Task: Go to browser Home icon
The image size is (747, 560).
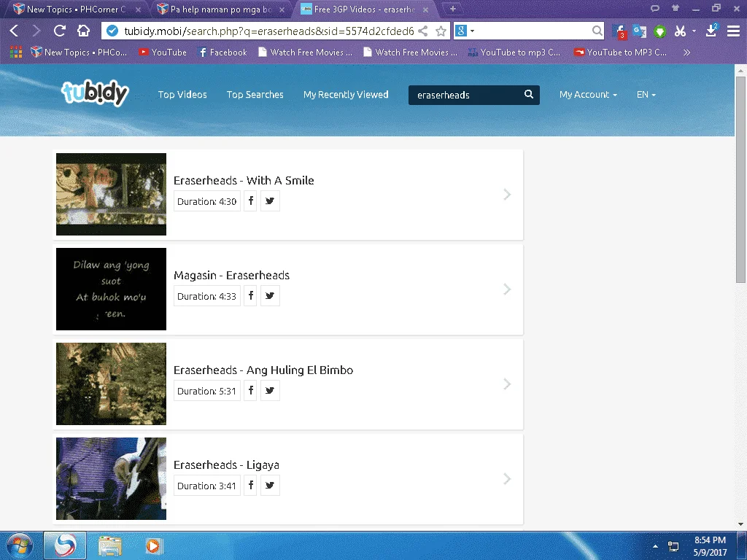Action: pos(83,31)
